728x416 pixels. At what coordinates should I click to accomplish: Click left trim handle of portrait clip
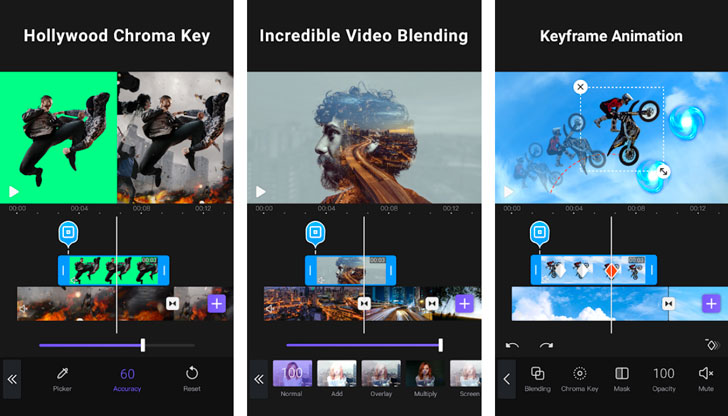[x=311, y=270]
